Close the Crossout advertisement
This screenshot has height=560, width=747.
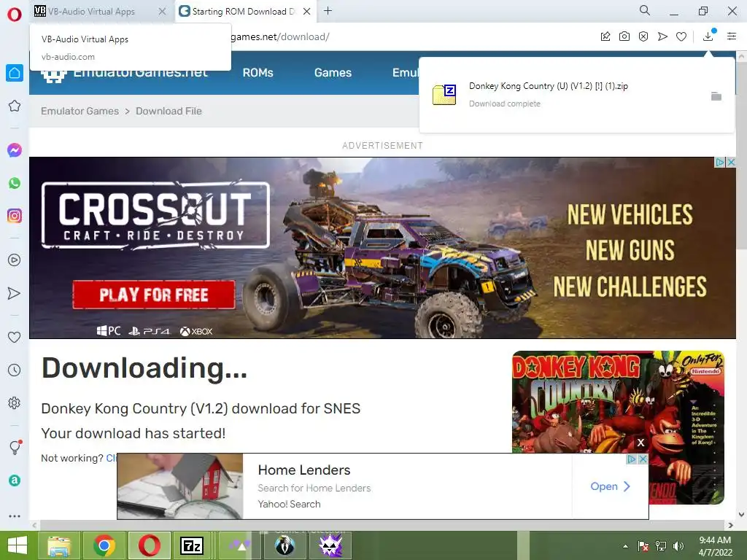pyautogui.click(x=731, y=163)
